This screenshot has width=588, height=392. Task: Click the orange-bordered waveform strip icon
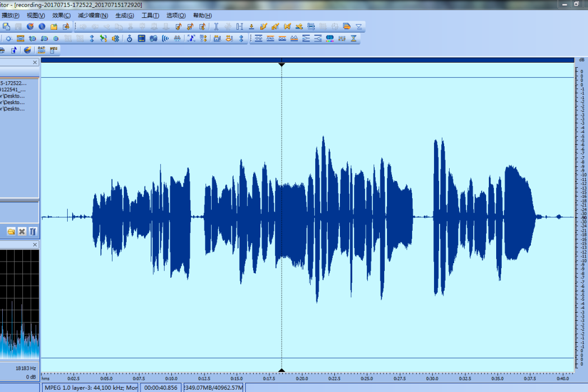(x=20, y=38)
